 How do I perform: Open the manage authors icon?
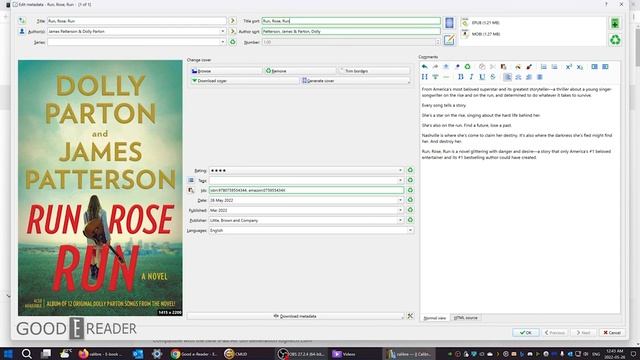pos(22,31)
